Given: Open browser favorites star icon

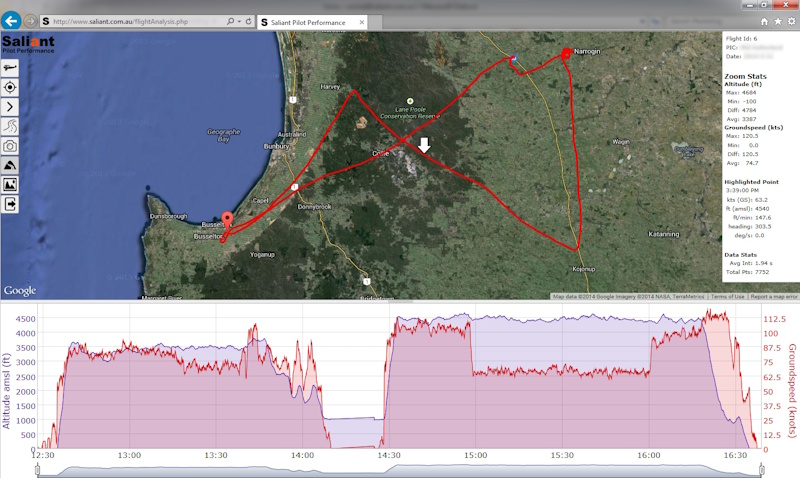Looking at the screenshot, I should tap(777, 21).
